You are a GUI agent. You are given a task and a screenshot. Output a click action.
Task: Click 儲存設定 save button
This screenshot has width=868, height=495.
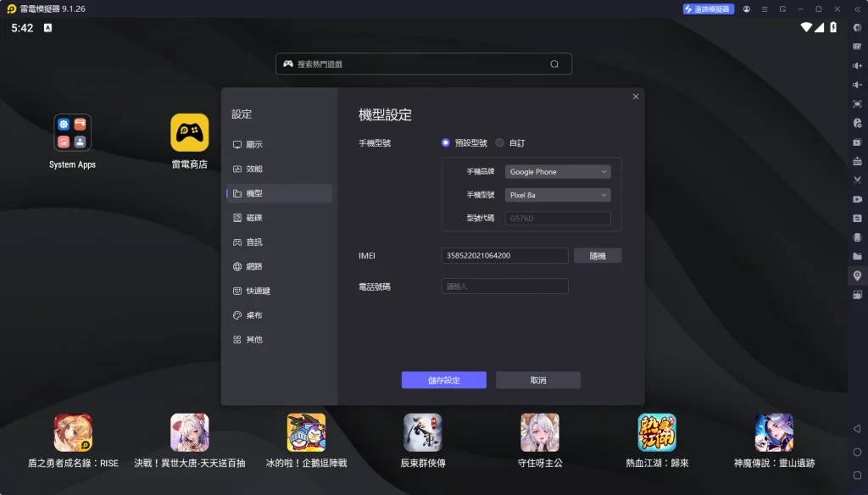coord(444,380)
